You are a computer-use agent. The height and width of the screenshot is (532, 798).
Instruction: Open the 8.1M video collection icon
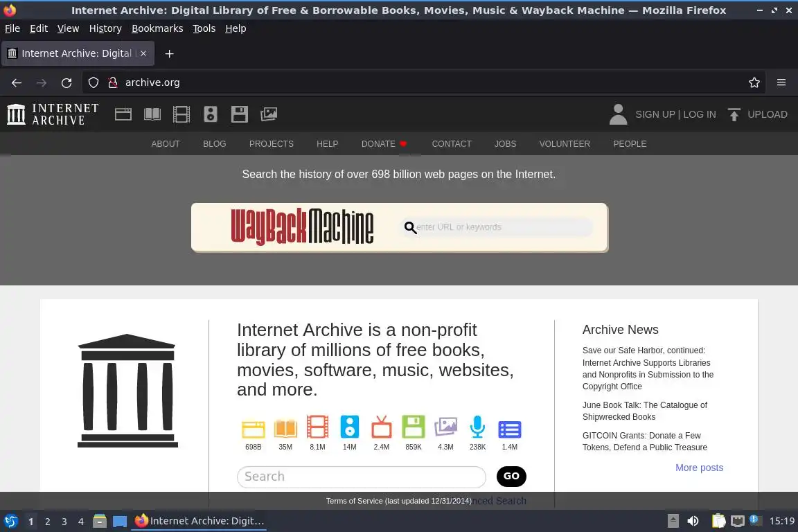317,427
